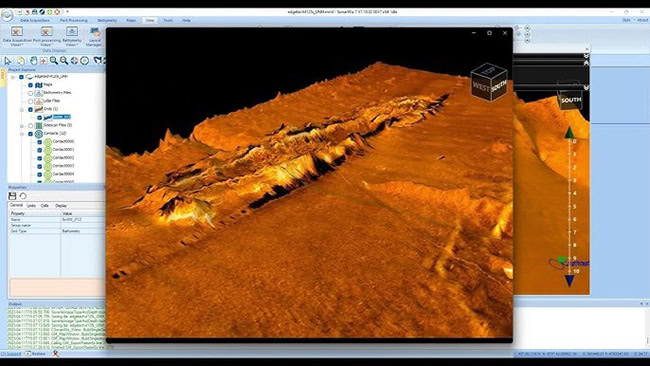Image resolution: width=650 pixels, height=366 pixels.
Task: Collapse the Contacts tree node
Action: point(22,134)
